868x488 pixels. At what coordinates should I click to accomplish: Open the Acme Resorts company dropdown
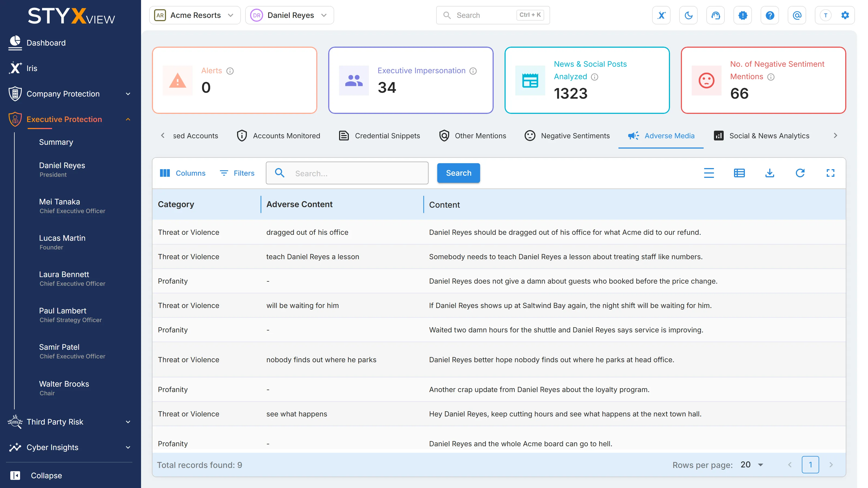195,15
